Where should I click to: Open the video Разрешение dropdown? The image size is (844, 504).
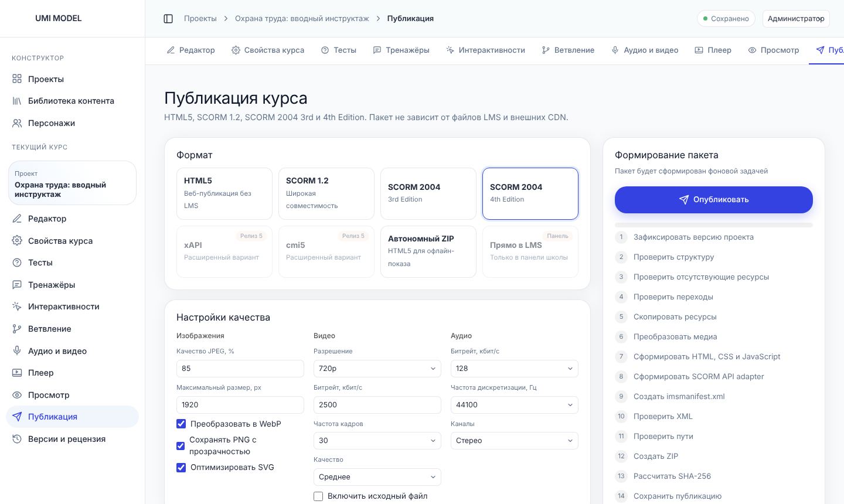pos(377,369)
